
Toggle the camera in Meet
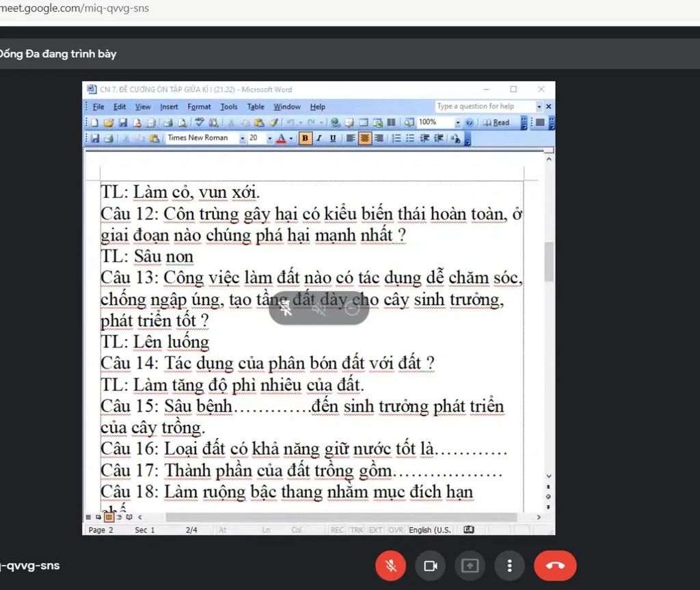point(431,566)
